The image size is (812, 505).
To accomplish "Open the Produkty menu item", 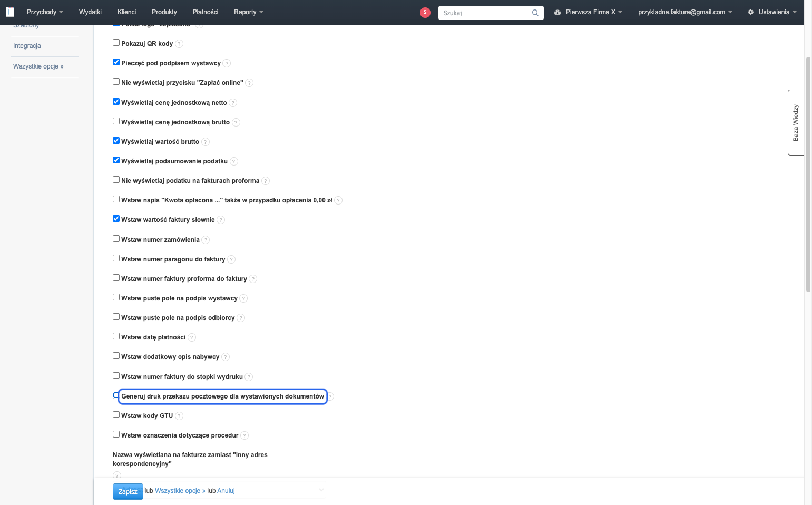I will click(164, 12).
